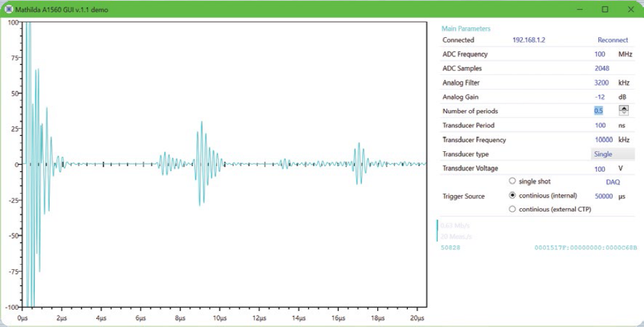The image size is (644, 327).
Task: Click the Transducer Voltage value 100
Action: 600,168
